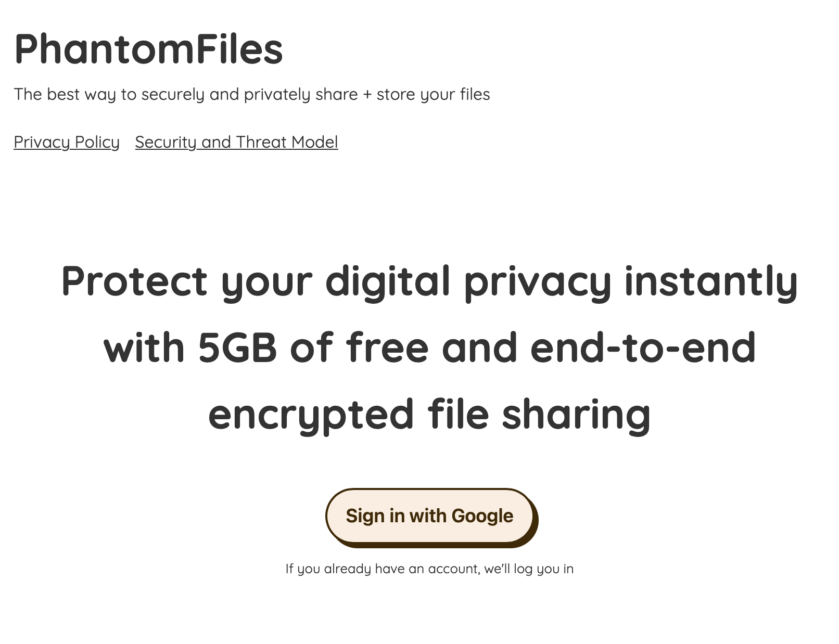Return home via the PhantomFiles title
Screen dimensions: 839x644
pyautogui.click(x=149, y=49)
